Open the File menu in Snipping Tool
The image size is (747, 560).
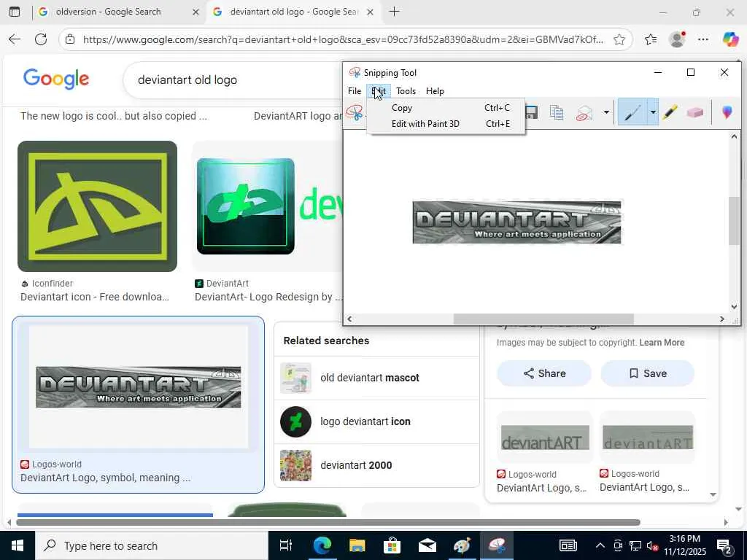click(355, 91)
